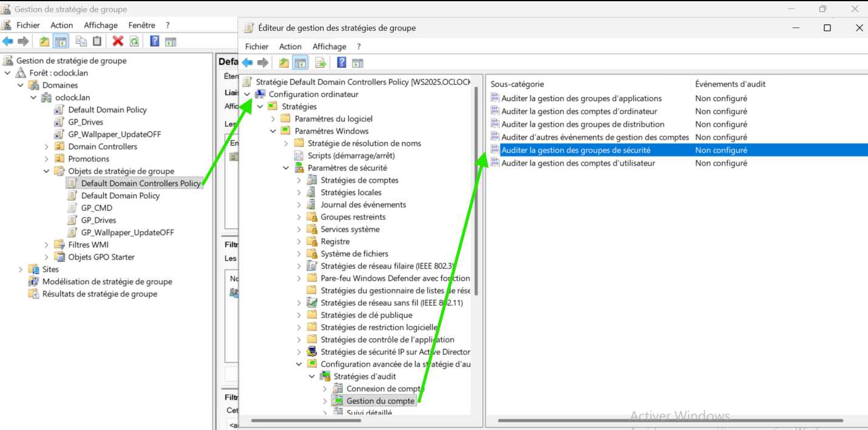Select Default Domain Policy under oclock.lan

(x=107, y=110)
